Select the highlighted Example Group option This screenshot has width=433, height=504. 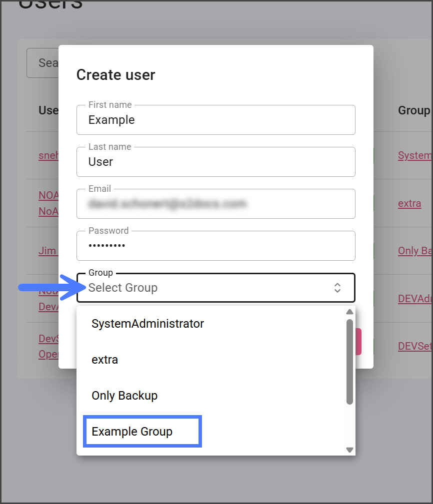tap(132, 432)
